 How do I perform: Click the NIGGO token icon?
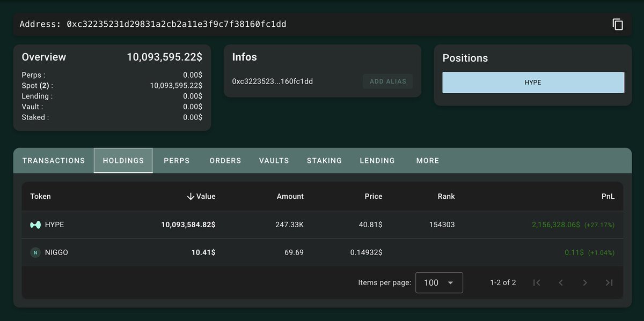(x=35, y=252)
